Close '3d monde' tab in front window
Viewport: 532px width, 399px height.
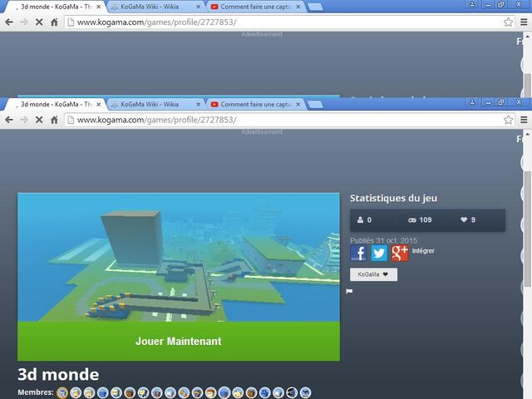click(99, 105)
